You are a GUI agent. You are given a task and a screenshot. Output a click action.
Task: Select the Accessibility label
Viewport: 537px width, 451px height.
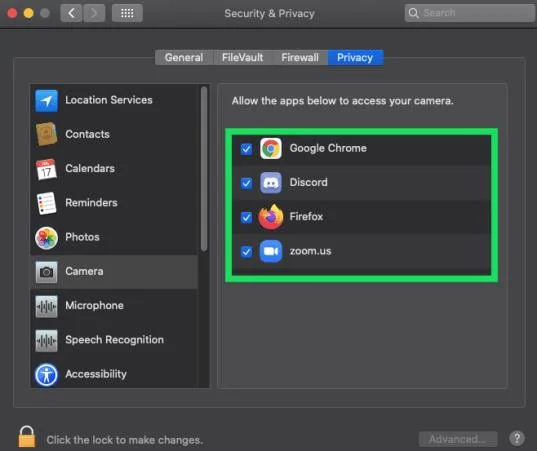coord(96,374)
